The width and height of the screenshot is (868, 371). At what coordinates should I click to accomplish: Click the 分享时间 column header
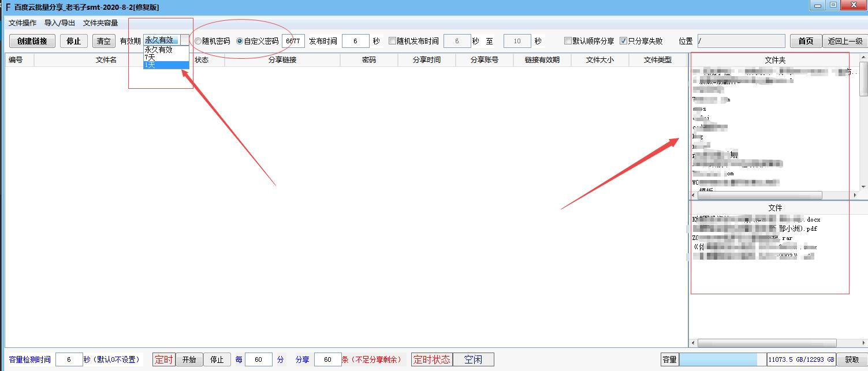[x=427, y=60]
